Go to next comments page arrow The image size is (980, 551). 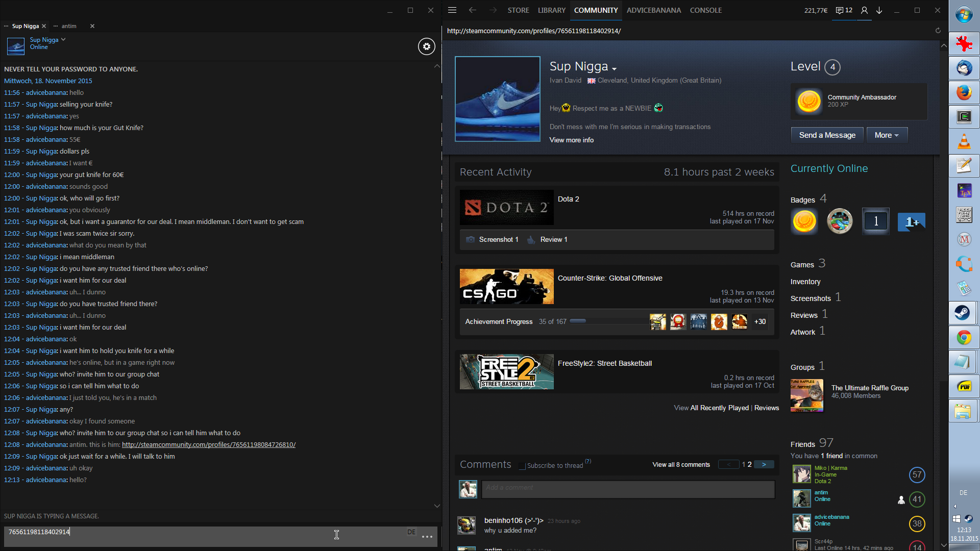coord(764,465)
